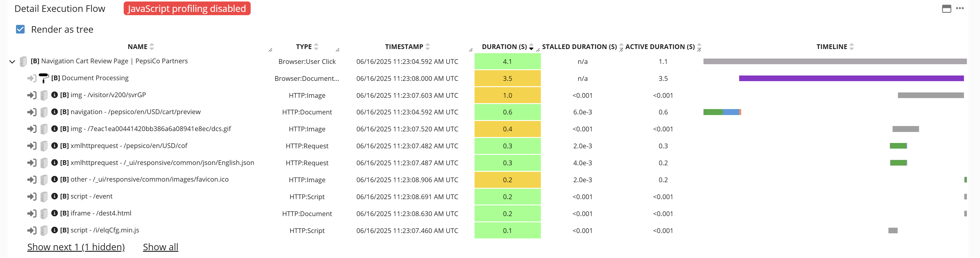
Task: Click the info icon beside img svrGP
Action: point(54,95)
